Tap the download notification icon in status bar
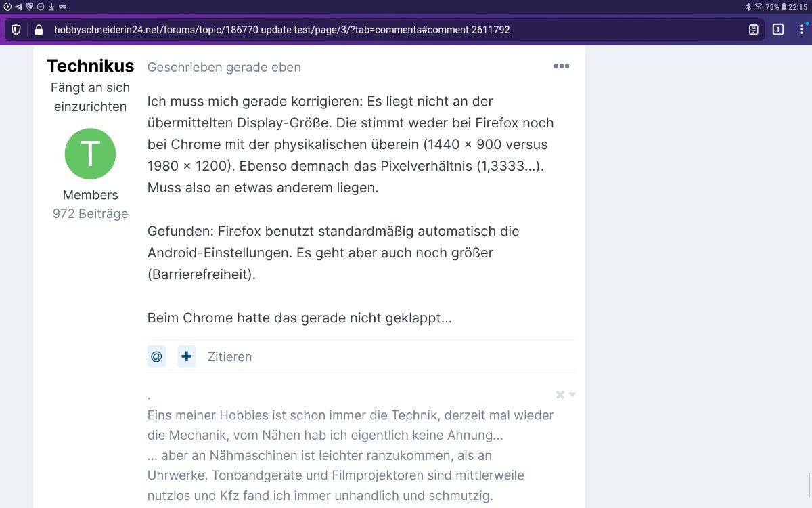The width and height of the screenshot is (812, 508). coord(51,7)
